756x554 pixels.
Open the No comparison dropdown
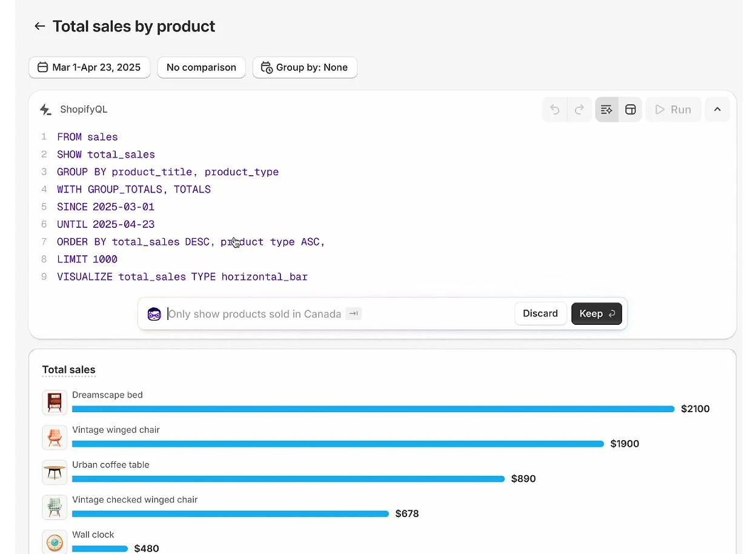[x=201, y=67]
